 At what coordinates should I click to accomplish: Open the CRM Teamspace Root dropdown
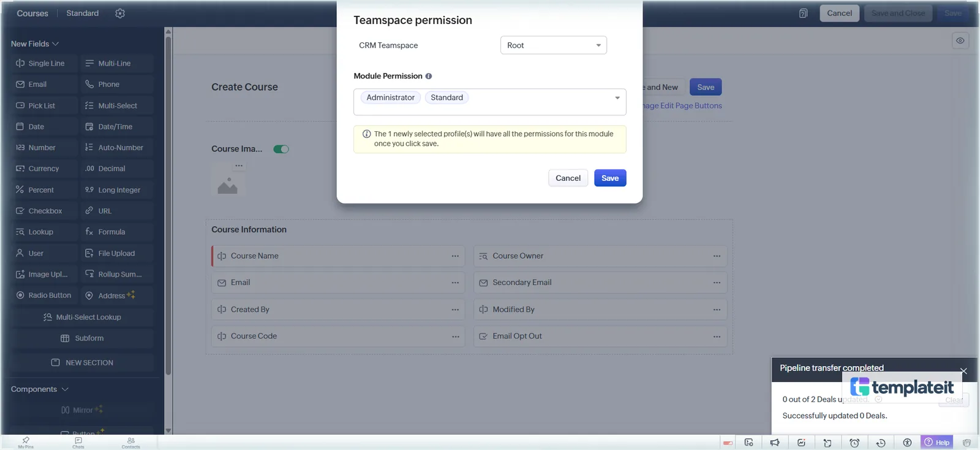click(554, 45)
